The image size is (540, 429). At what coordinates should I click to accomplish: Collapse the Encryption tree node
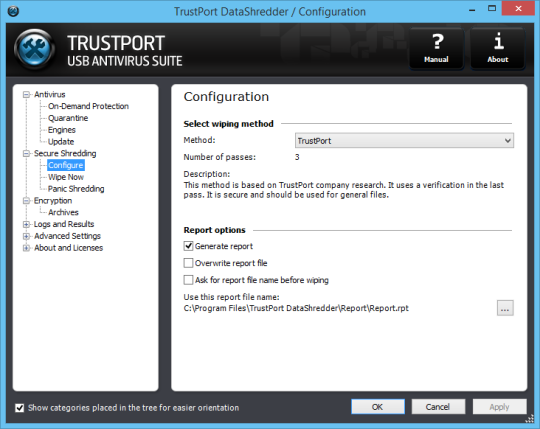pyautogui.click(x=26, y=201)
